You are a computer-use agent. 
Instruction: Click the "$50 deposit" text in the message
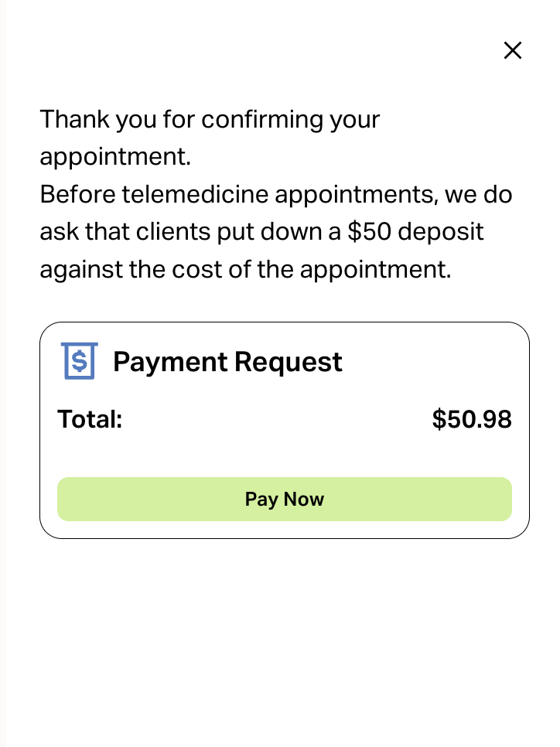pos(415,232)
